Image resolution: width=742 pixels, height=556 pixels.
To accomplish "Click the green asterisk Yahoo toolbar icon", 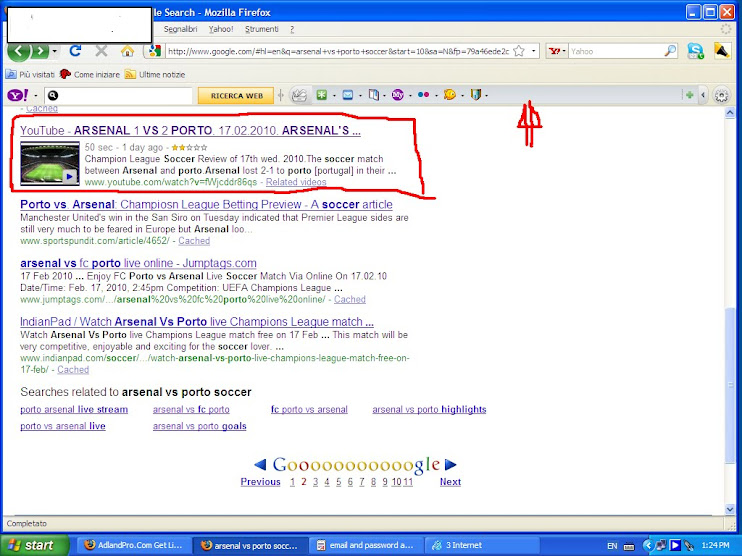I will 322,95.
